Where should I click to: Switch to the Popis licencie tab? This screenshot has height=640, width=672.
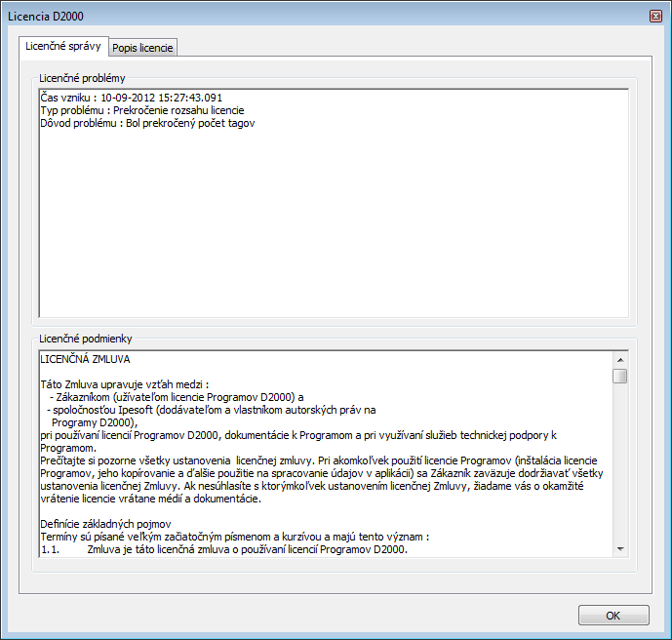[x=142, y=48]
